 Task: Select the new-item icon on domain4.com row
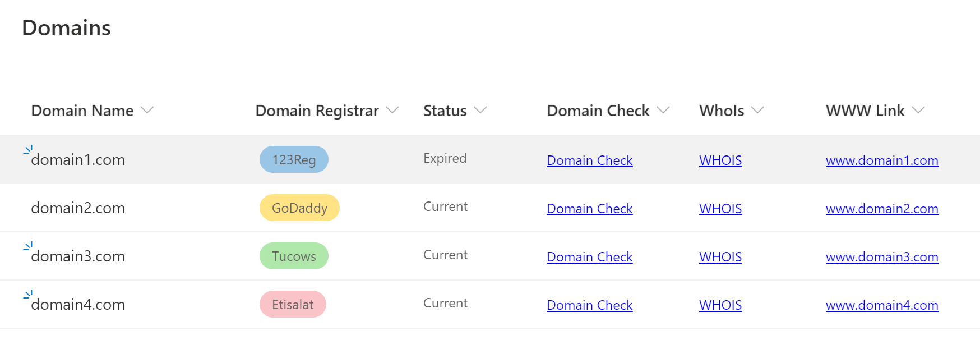pos(27,294)
